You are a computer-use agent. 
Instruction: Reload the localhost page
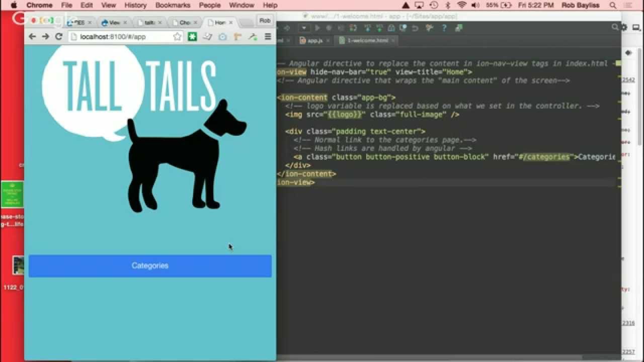point(58,37)
